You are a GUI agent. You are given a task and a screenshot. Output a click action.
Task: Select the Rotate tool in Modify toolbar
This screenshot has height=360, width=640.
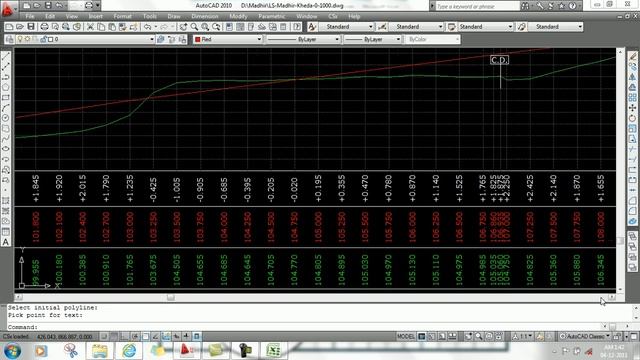point(632,118)
